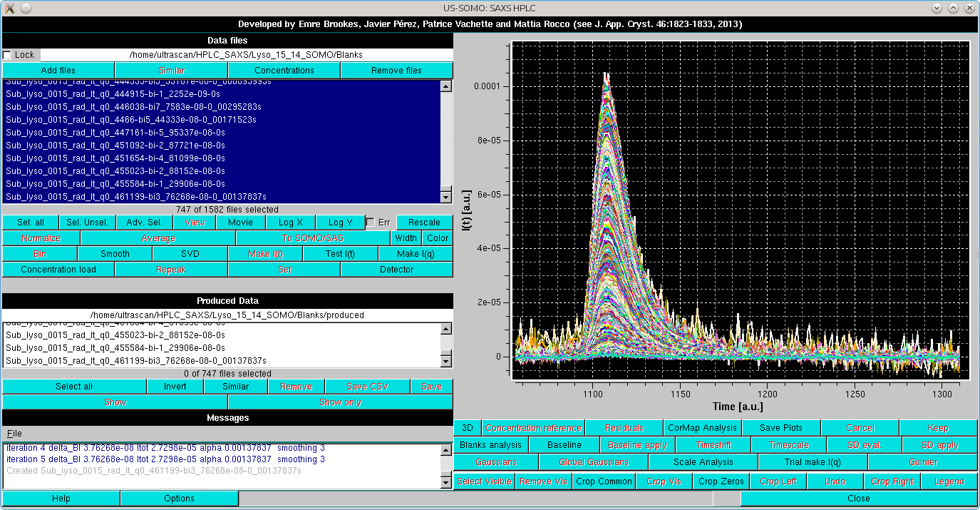Open the File menu in the Messages panel

point(13,433)
